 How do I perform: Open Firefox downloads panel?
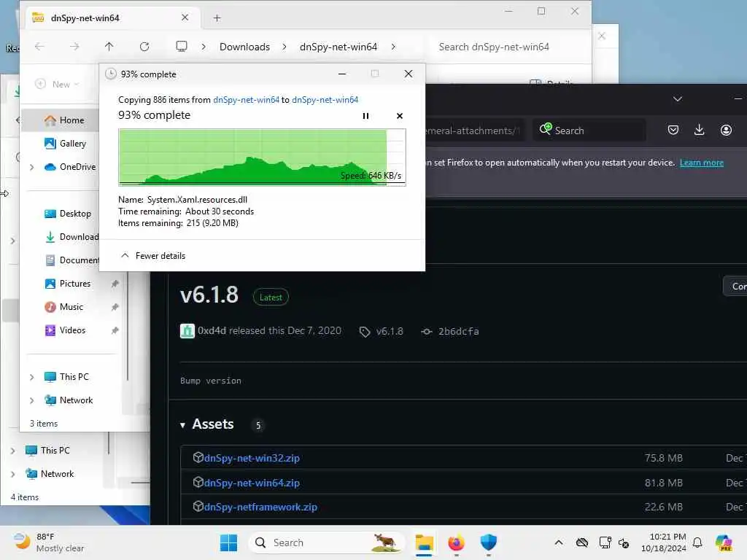tap(699, 130)
